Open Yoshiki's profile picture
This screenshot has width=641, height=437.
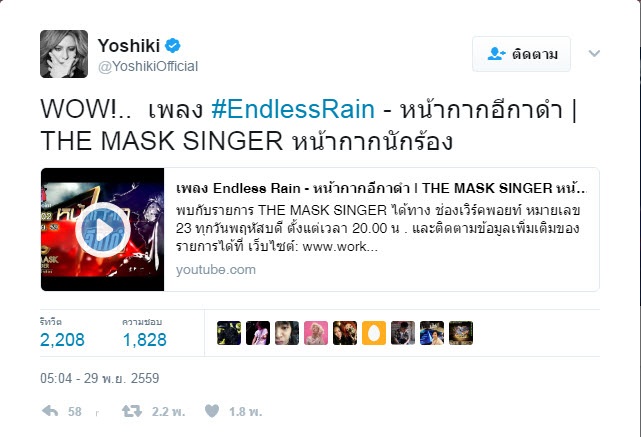pyautogui.click(x=64, y=54)
